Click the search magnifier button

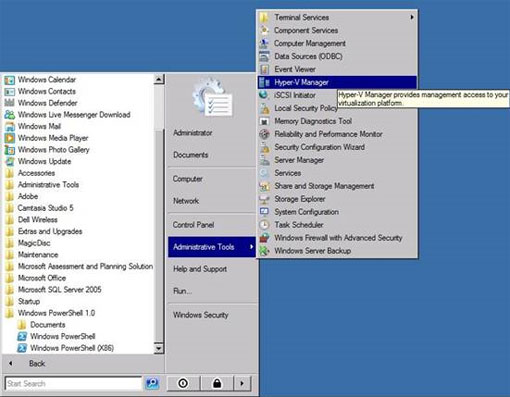click(x=152, y=383)
